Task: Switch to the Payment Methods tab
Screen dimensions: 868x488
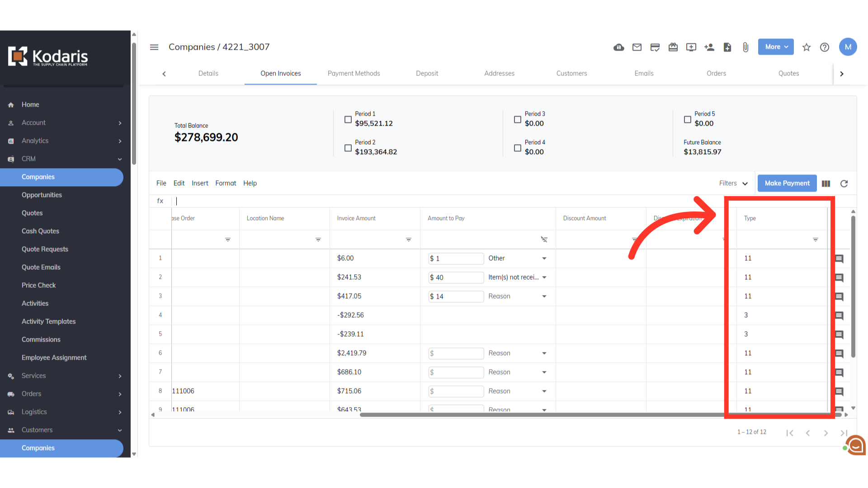Action: [x=354, y=74]
